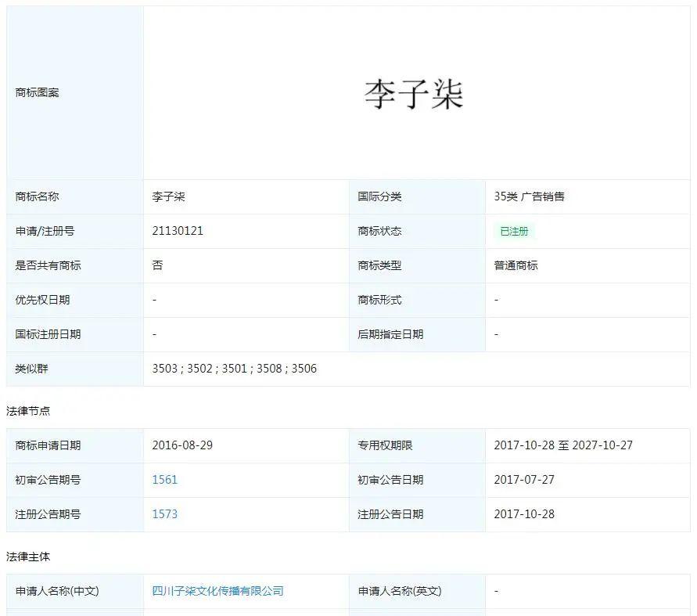Viewport: 697px width, 616px height.
Task: Click the 初审公告日期 label
Action: point(390,480)
